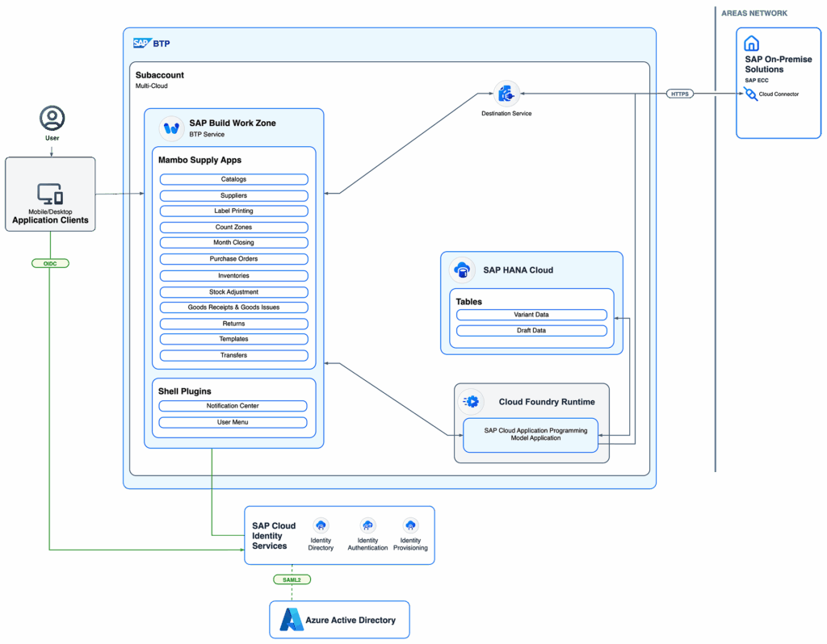This screenshot has height=644, width=827.
Task: Click the SAML2 connection label
Action: (x=292, y=579)
